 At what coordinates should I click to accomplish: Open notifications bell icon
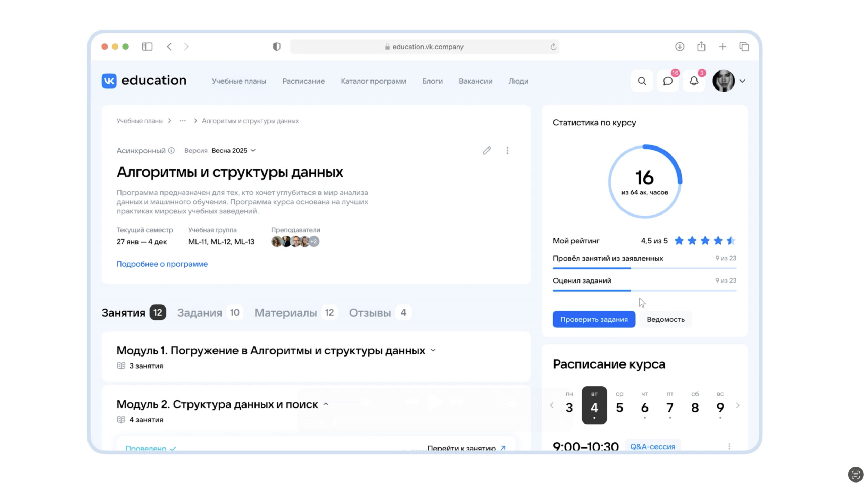(x=693, y=81)
